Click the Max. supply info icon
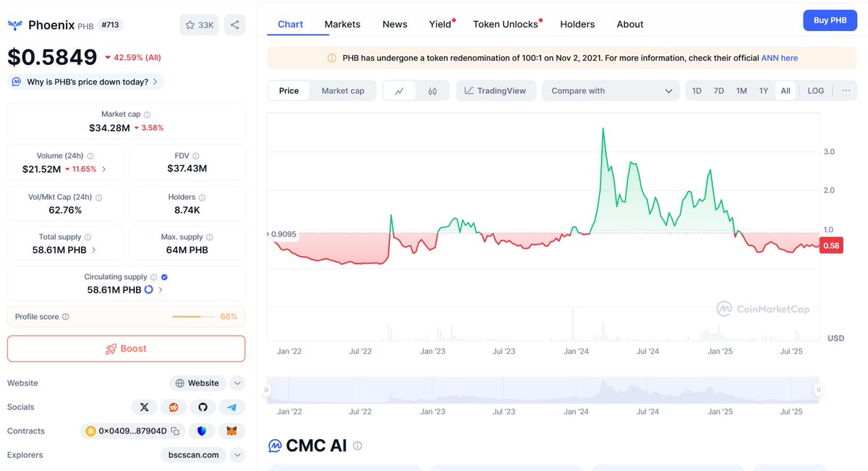 pyautogui.click(x=210, y=237)
